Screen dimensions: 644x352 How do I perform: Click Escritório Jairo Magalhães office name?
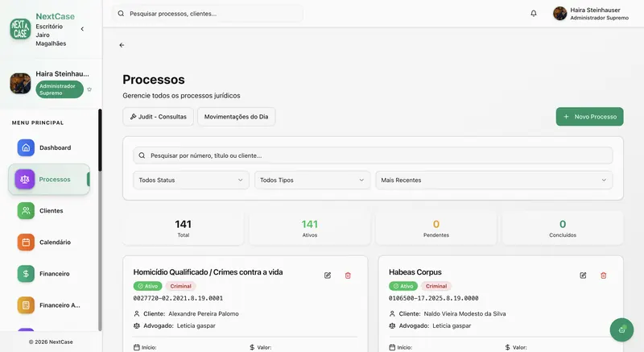coord(51,35)
